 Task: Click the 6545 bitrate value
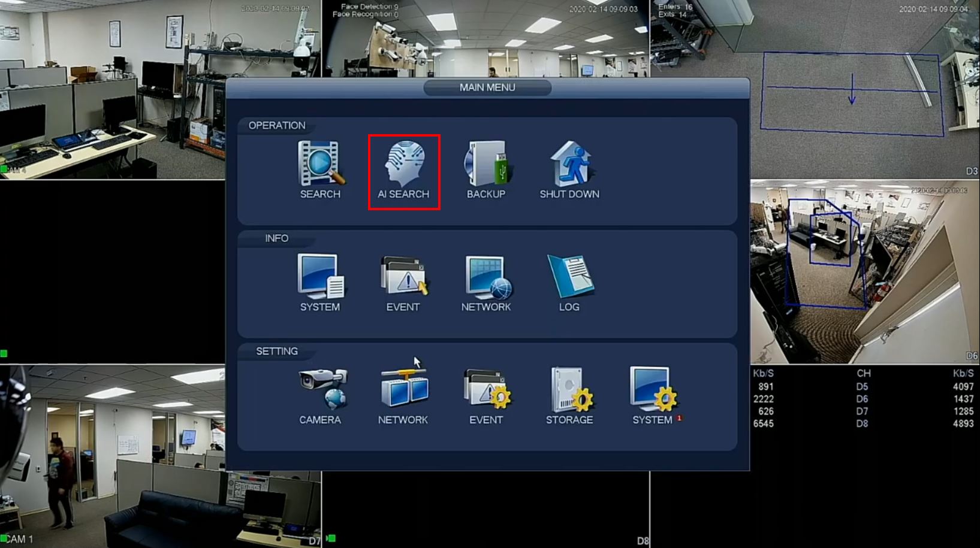[x=763, y=423]
